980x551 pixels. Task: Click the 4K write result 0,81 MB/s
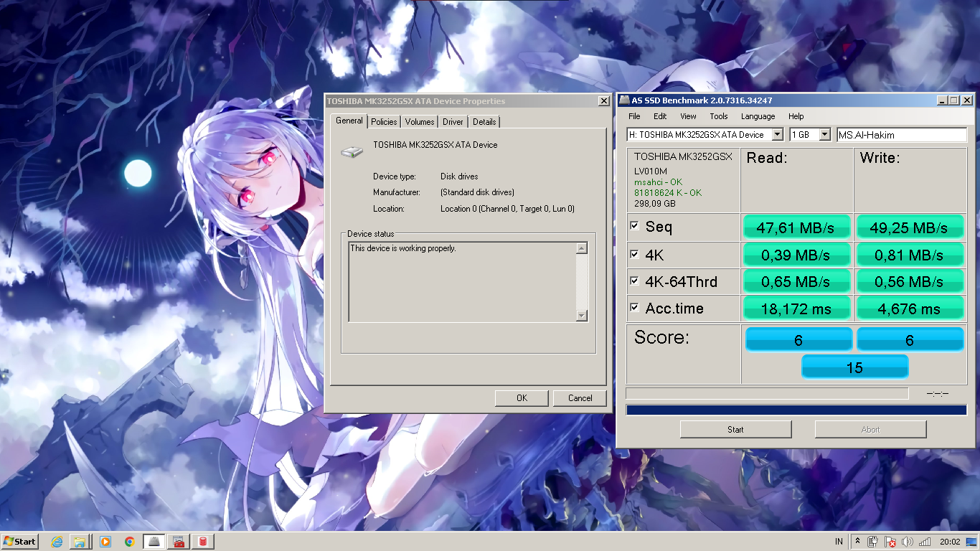(x=909, y=254)
